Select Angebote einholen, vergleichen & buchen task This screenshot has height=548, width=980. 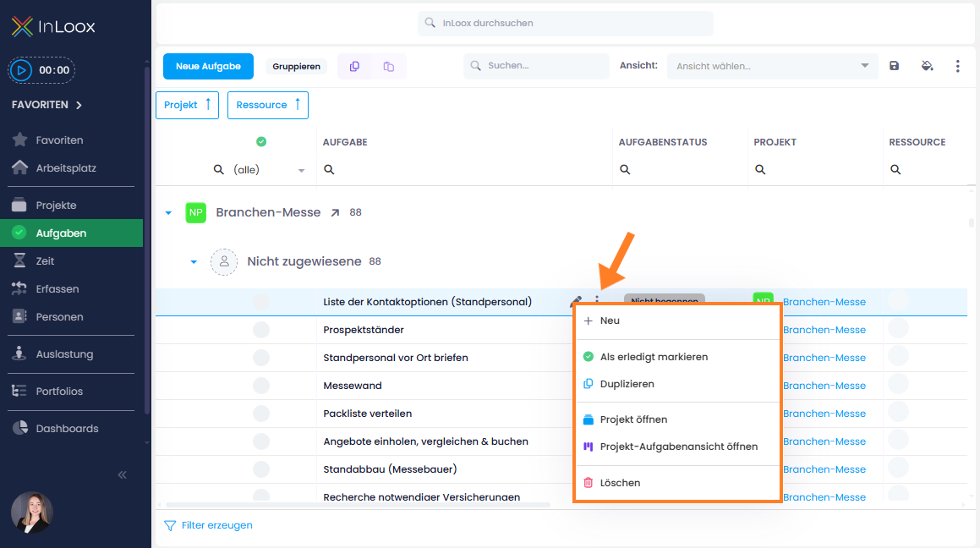click(425, 441)
